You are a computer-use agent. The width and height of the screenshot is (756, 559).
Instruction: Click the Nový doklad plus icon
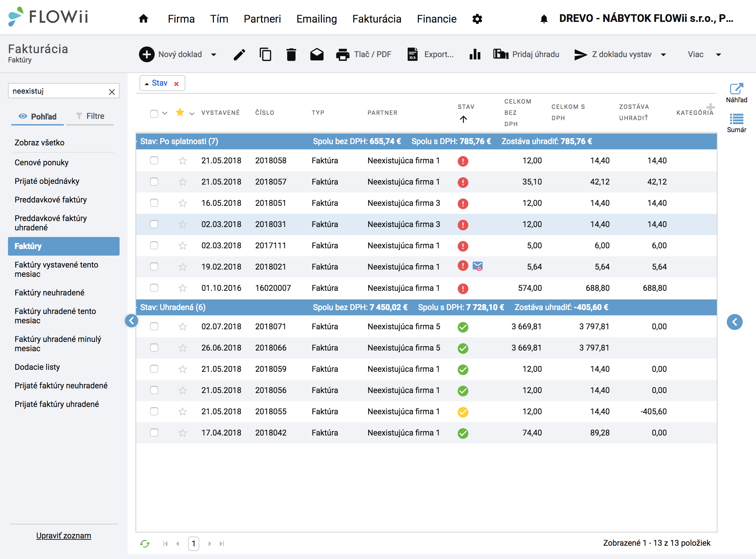pyautogui.click(x=146, y=54)
